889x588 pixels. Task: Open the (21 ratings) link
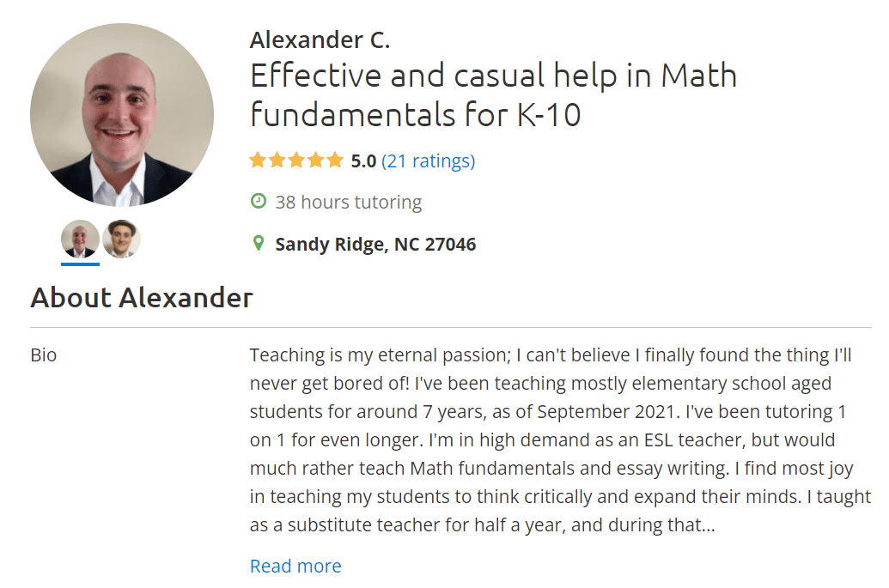pyautogui.click(x=428, y=161)
